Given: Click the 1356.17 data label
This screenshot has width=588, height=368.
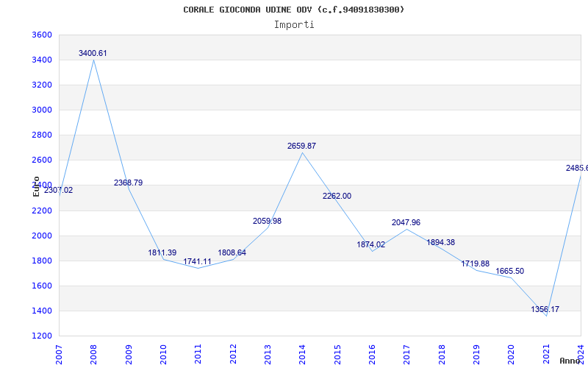Looking at the screenshot, I should coord(545,309).
